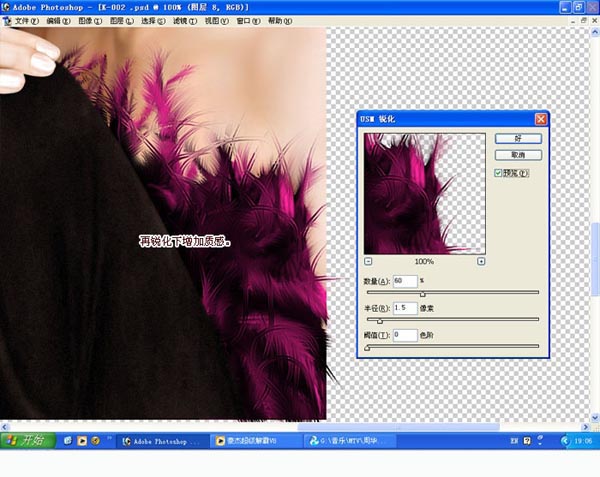The height and width of the screenshot is (477, 600).
Task: Click the 阈值 threshold field showing 0
Action: pyautogui.click(x=405, y=335)
